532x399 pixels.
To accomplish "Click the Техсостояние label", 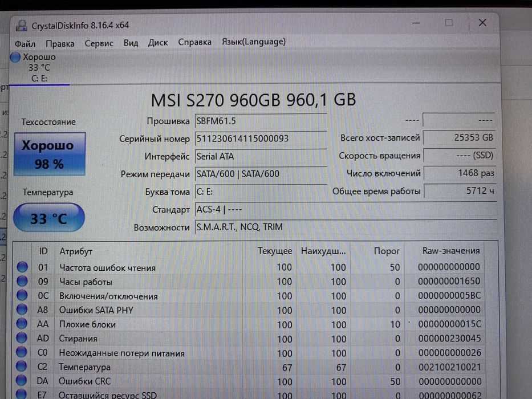I will click(48, 122).
